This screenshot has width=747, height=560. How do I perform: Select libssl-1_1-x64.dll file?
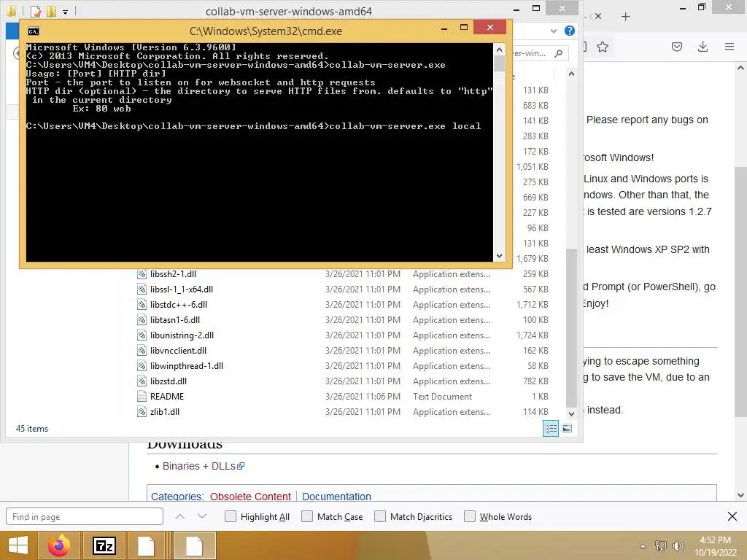(x=182, y=289)
